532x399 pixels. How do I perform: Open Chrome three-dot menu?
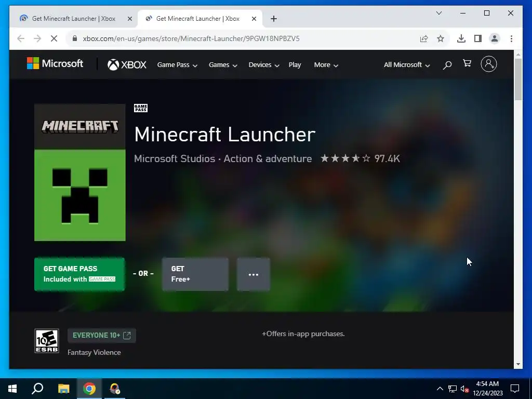[x=511, y=38]
